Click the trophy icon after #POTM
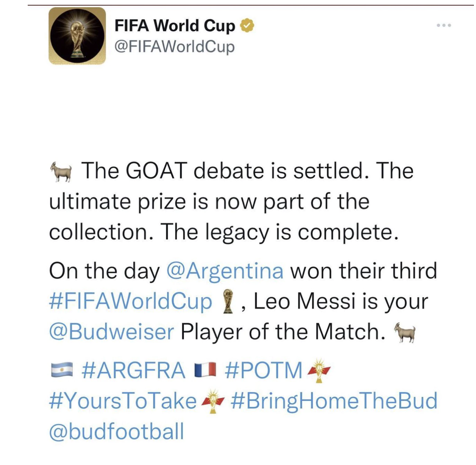The width and height of the screenshot is (476, 465). click(x=319, y=370)
